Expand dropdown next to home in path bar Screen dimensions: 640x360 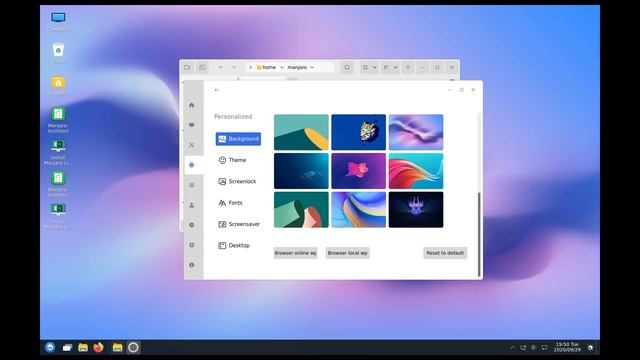tap(282, 67)
